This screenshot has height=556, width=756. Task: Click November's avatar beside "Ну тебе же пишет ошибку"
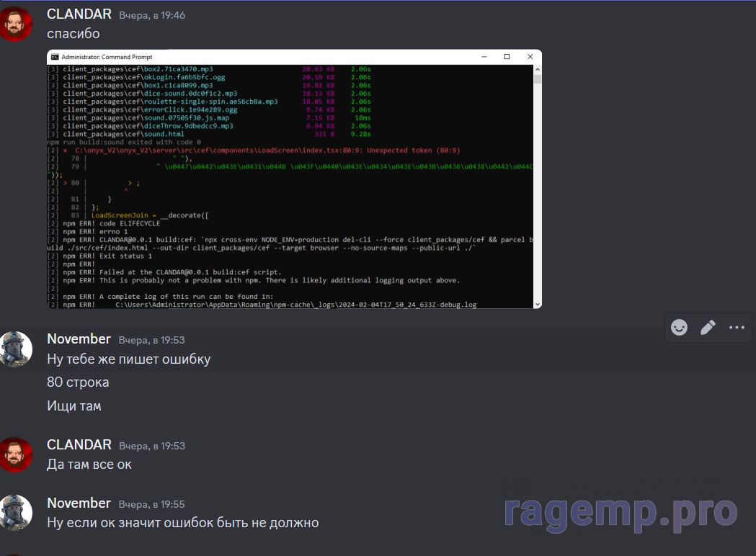[x=16, y=349]
